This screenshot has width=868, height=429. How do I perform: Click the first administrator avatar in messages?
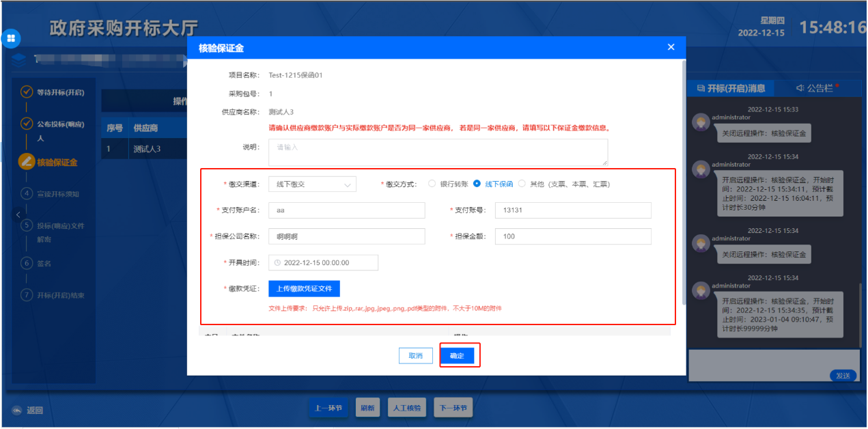point(700,122)
